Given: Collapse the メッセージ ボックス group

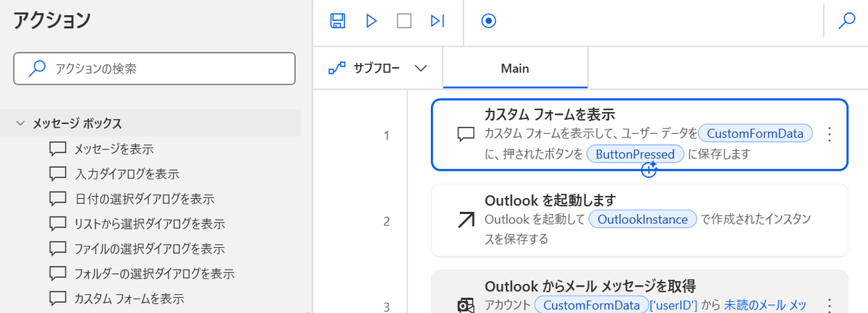Looking at the screenshot, I should tap(20, 123).
